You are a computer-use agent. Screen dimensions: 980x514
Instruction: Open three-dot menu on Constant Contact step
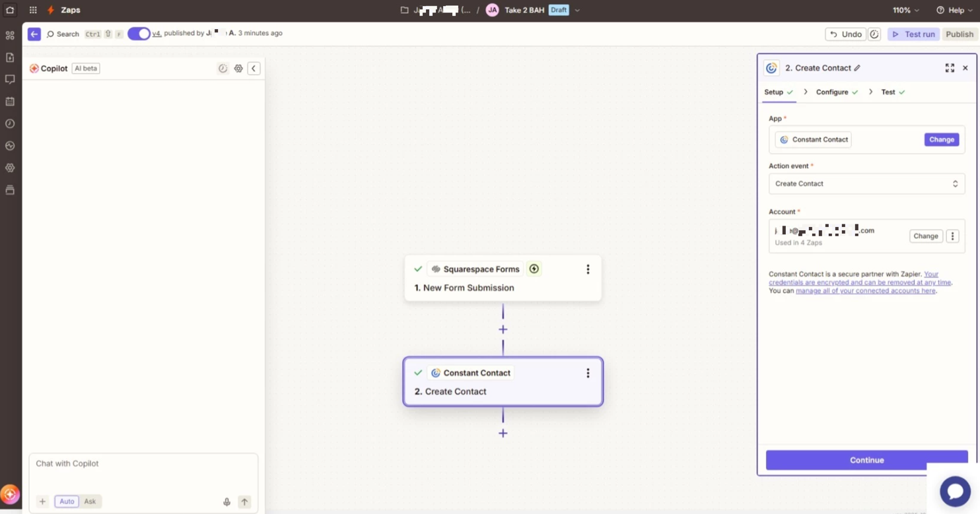(588, 373)
